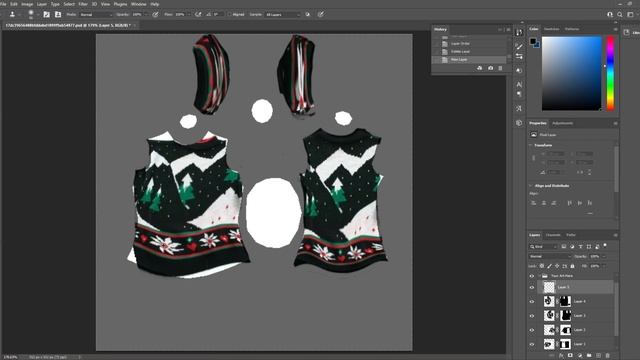Toggle the Clone Source panel icon
This screenshot has height=360, width=640.
pos(58,14)
